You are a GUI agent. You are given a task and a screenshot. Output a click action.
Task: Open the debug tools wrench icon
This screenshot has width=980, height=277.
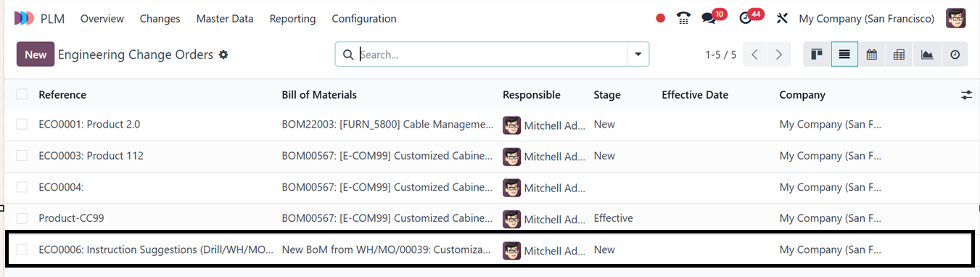[782, 19]
